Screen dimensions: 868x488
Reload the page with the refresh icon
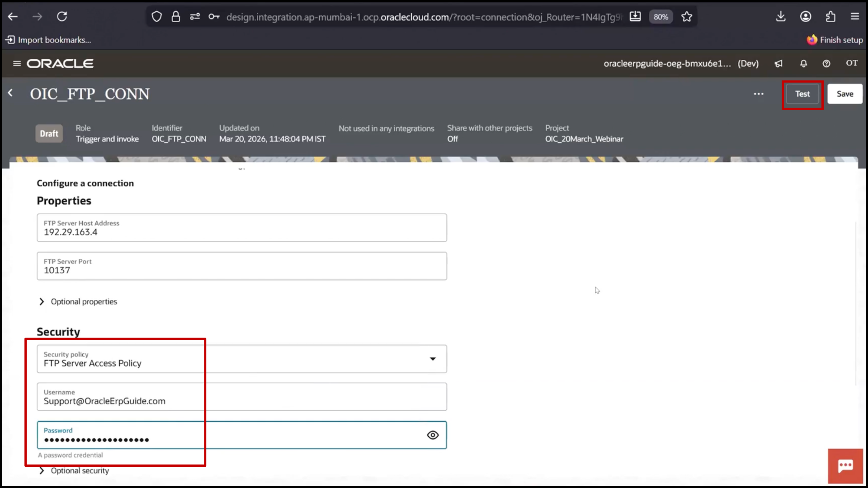point(62,17)
